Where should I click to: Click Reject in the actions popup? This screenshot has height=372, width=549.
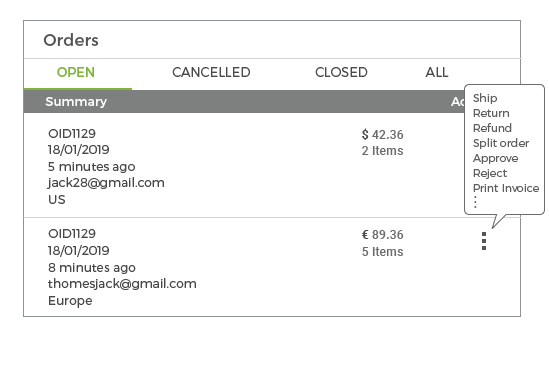pyautogui.click(x=490, y=173)
